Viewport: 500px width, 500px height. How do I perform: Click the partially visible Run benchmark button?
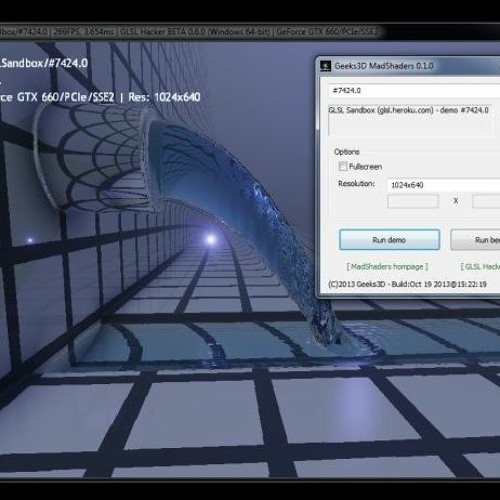(475, 240)
